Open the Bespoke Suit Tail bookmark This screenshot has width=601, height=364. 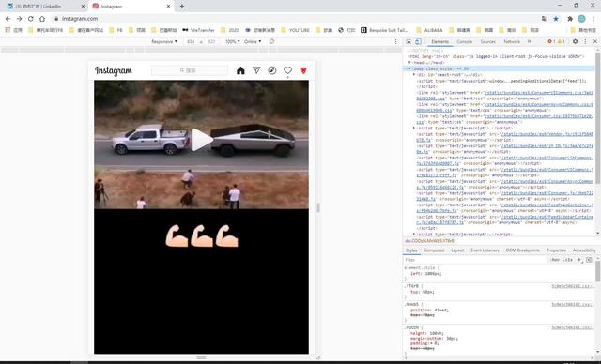(384, 30)
